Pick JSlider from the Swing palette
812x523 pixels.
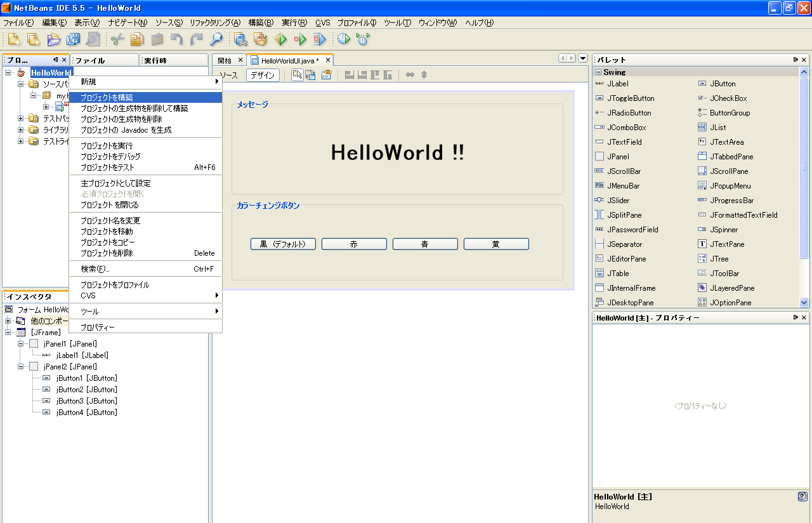(x=618, y=201)
